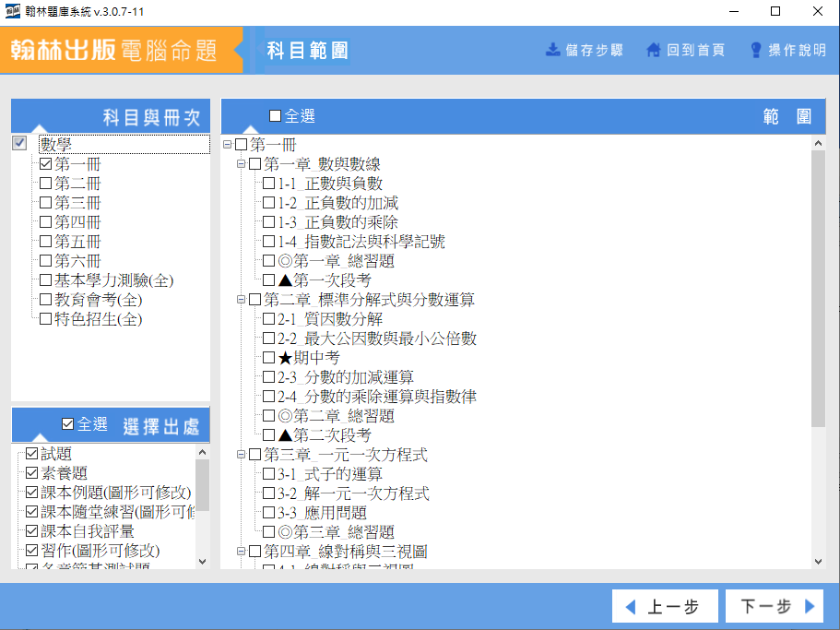The image size is (840, 630).
Task: Uncheck the 素養題 source checkbox
Action: [x=31, y=473]
